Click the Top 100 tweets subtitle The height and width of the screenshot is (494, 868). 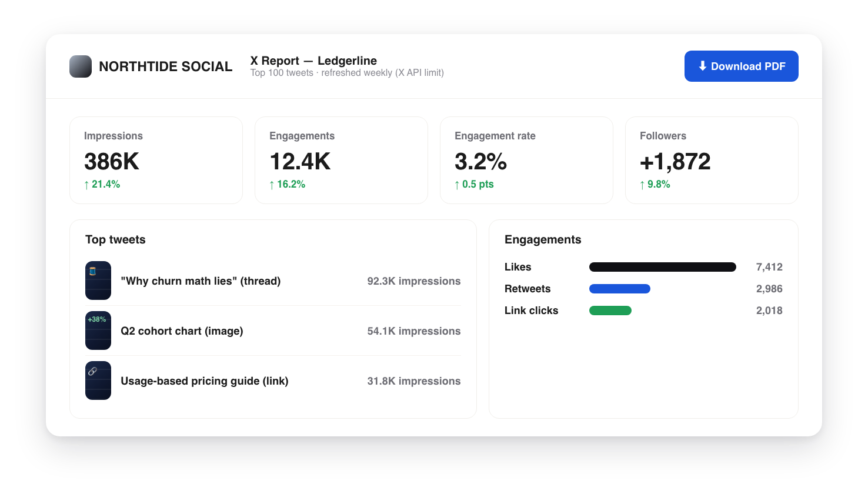(347, 73)
